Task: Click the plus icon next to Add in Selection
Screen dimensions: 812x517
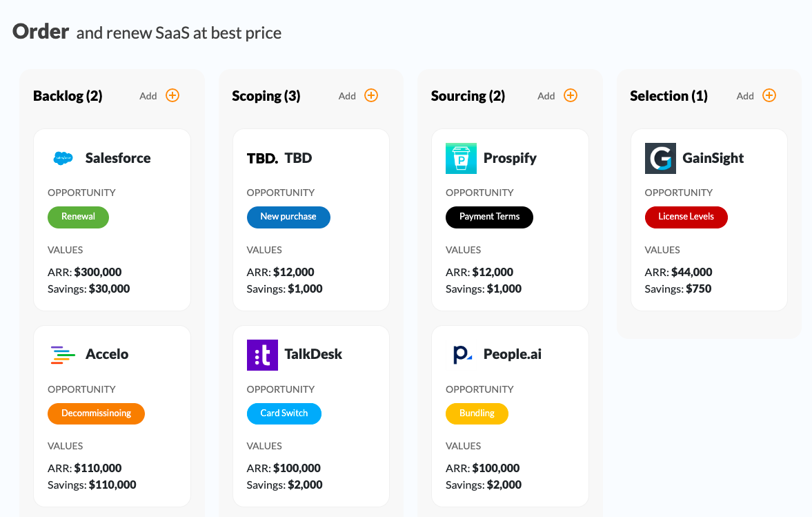Action: [769, 95]
